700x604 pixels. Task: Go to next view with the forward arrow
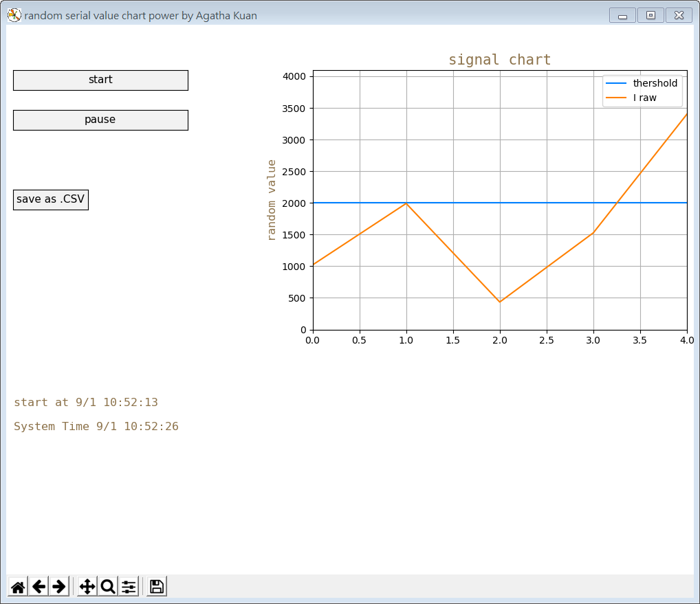coord(59,586)
